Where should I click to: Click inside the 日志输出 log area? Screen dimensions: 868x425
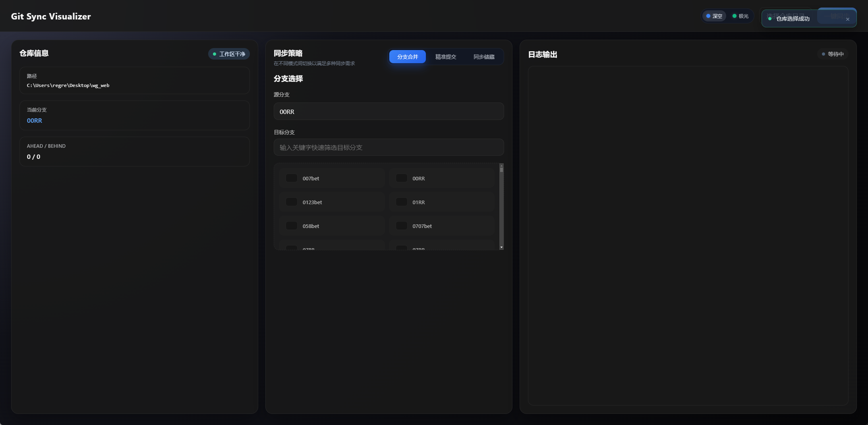pyautogui.click(x=688, y=236)
